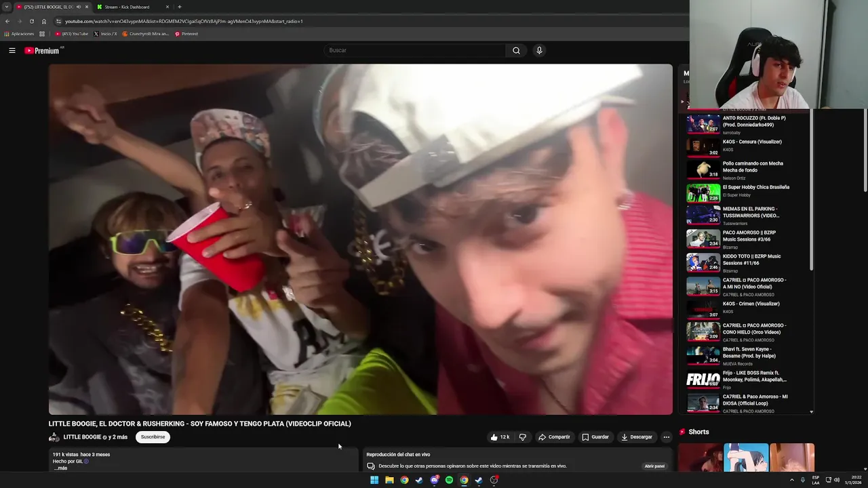This screenshot has height=488, width=868.
Task: Open the LITTLE BOOGIE channel name link
Action: click(x=82, y=437)
